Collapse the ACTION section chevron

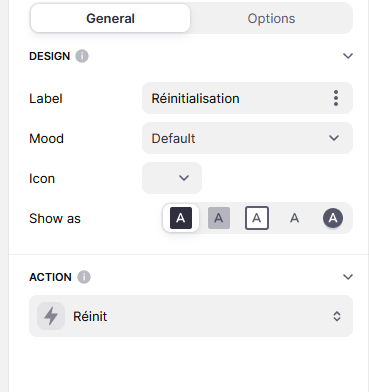348,277
